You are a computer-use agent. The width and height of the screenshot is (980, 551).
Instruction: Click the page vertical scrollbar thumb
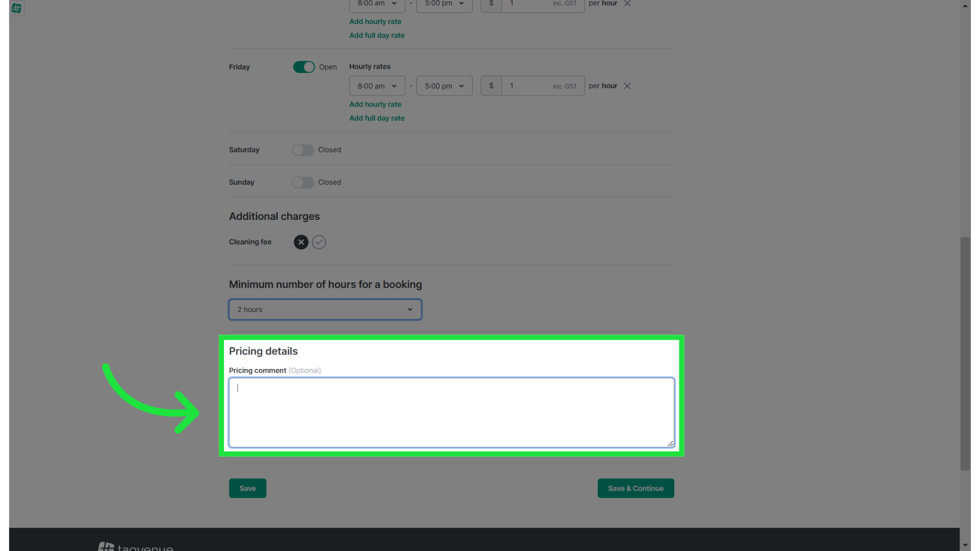point(965,354)
